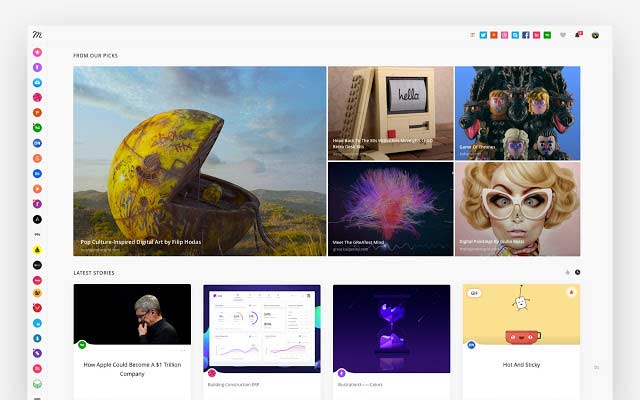Open Twitter share icon in top bar
This screenshot has height=400, width=640.
pyautogui.click(x=483, y=35)
